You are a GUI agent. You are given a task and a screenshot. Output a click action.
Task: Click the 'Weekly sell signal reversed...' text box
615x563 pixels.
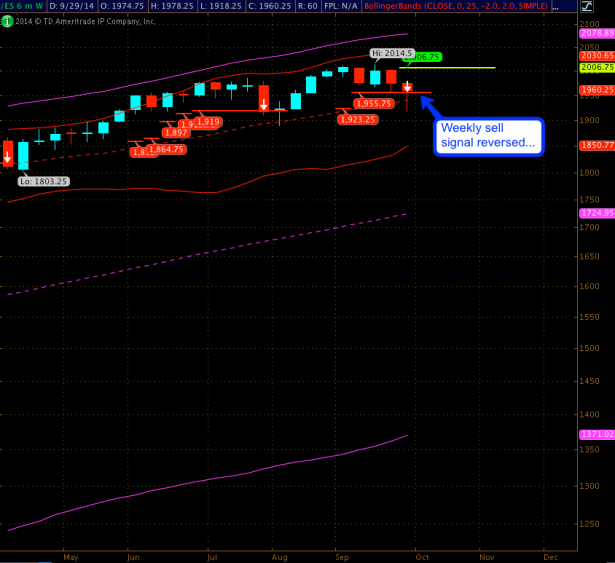click(x=488, y=136)
